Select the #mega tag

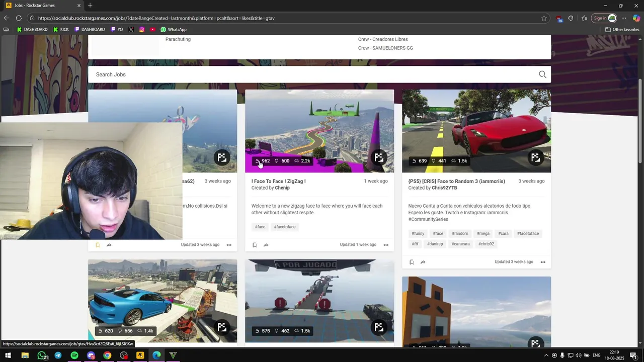pyautogui.click(x=484, y=233)
